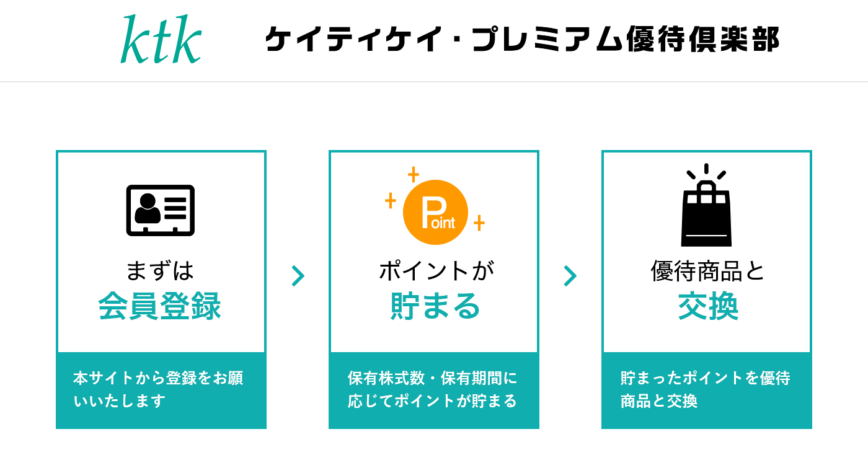Click the member ID card icon

tap(161, 210)
